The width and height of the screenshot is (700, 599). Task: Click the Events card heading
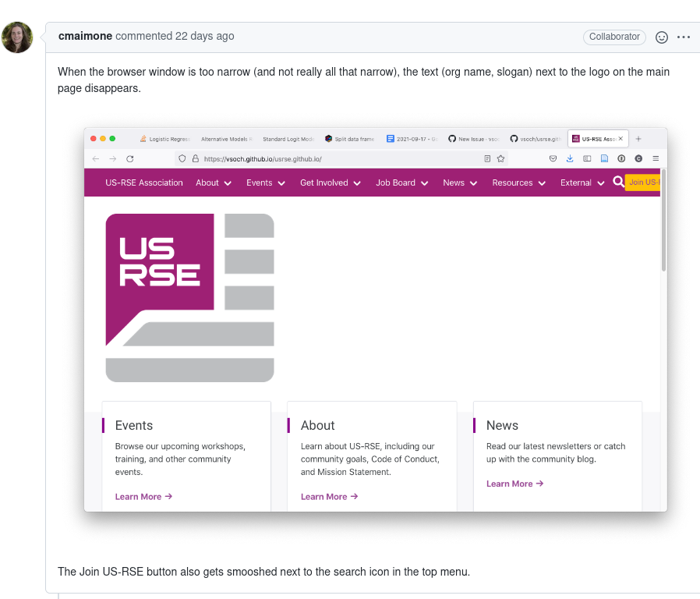[134, 425]
